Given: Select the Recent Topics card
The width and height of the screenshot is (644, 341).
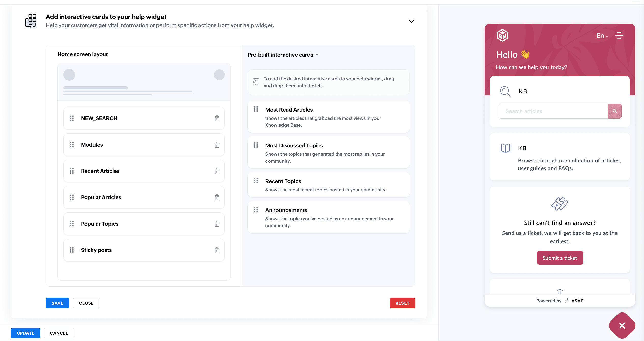Looking at the screenshot, I should click(x=328, y=185).
